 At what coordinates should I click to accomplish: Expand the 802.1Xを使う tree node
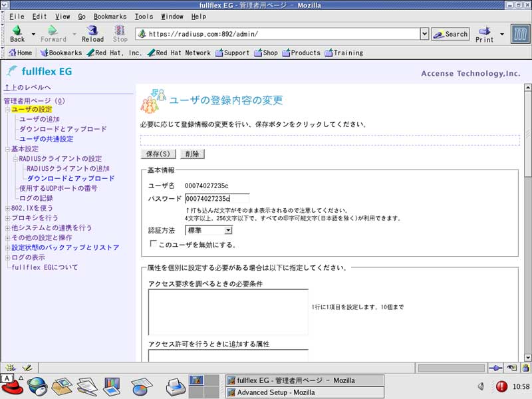point(8,208)
